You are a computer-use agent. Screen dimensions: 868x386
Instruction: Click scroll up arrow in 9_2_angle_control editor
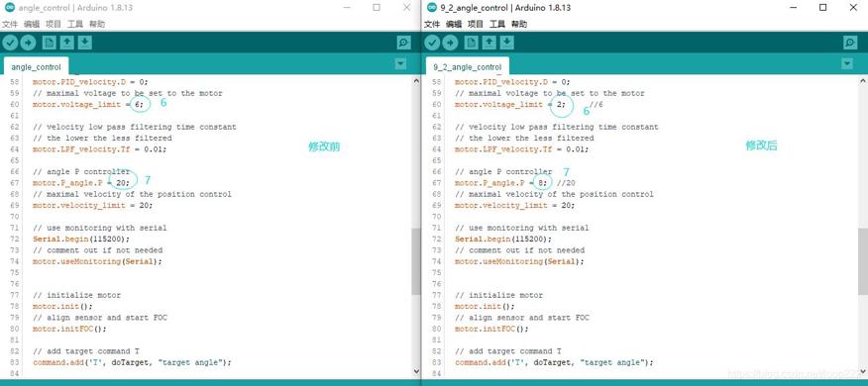(x=863, y=81)
